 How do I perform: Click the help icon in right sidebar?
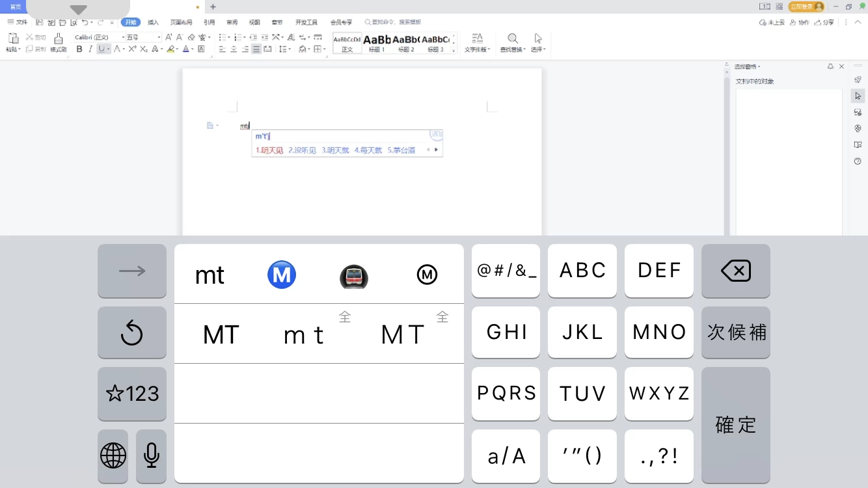coord(858,161)
